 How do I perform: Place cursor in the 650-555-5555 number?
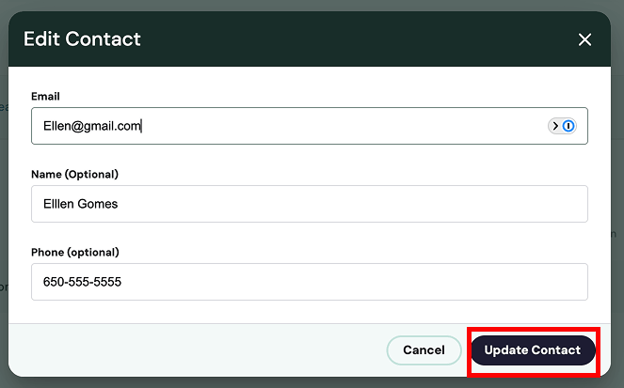tap(82, 282)
